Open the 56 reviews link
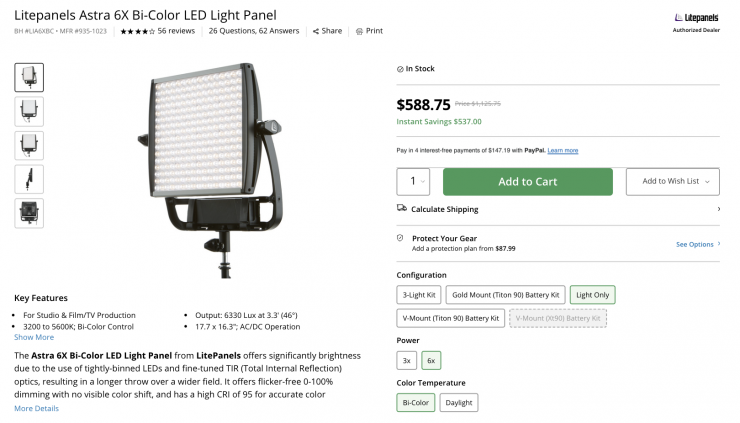The height and width of the screenshot is (423, 740). [x=176, y=31]
